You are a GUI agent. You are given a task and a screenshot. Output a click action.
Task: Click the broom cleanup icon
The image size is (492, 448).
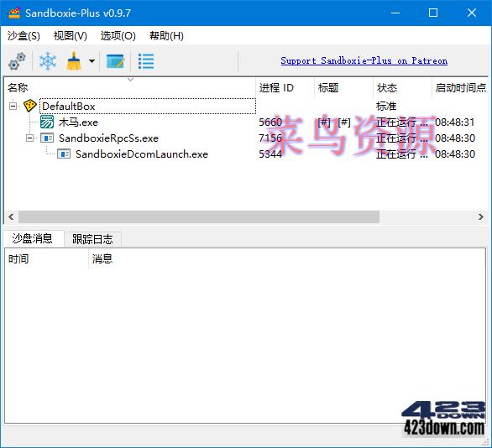click(74, 60)
